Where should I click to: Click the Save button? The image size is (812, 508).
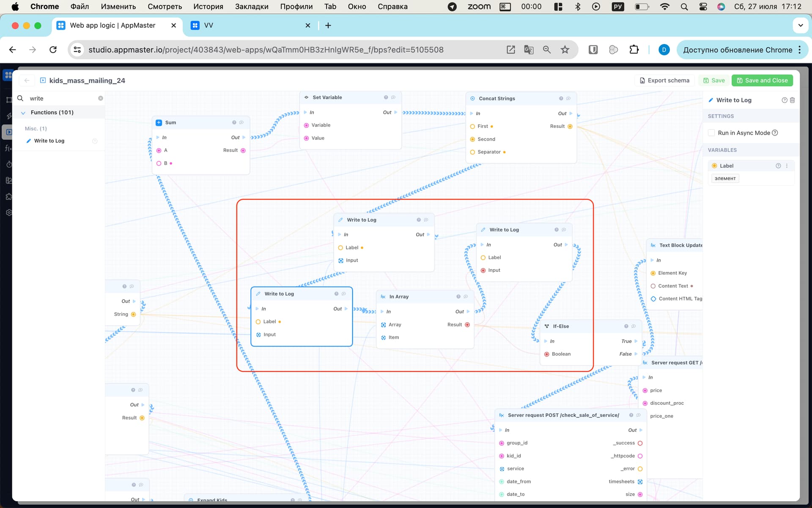pos(714,80)
